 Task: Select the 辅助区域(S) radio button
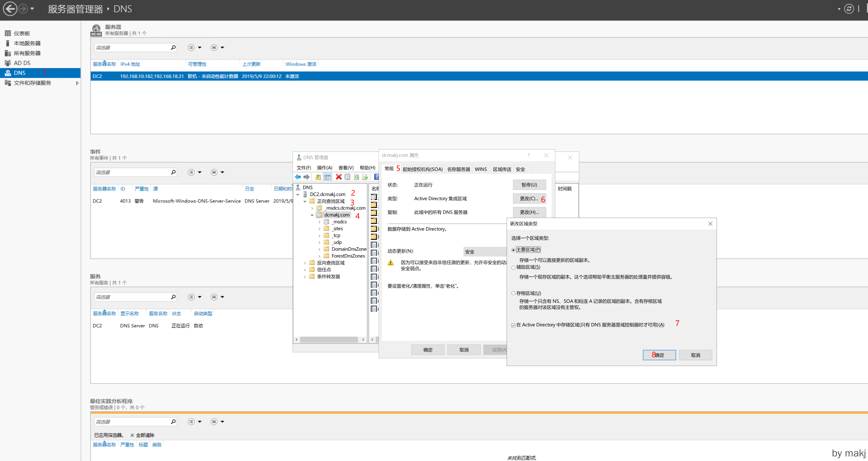513,267
